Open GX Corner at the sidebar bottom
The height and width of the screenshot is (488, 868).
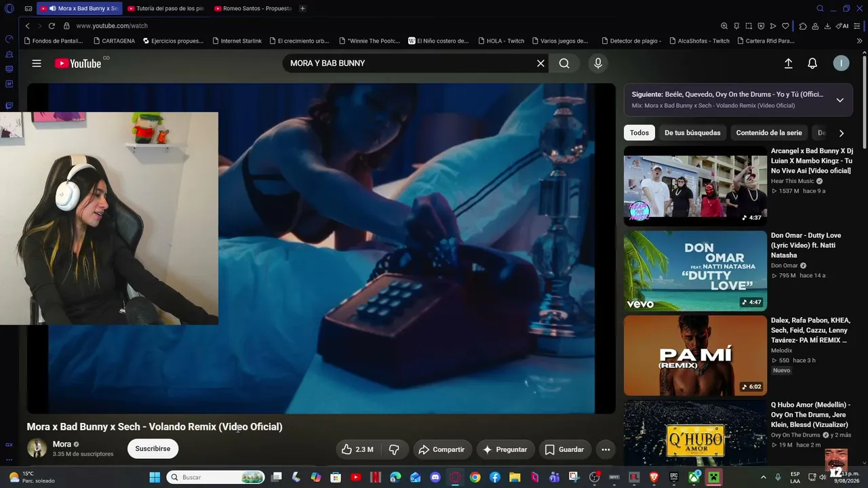(x=9, y=445)
